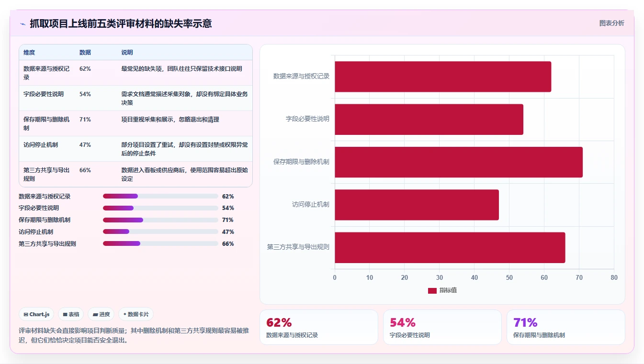Image resolution: width=644 pixels, height=364 pixels.
Task: Click the red 指标值 legend color box
Action: pos(432,291)
